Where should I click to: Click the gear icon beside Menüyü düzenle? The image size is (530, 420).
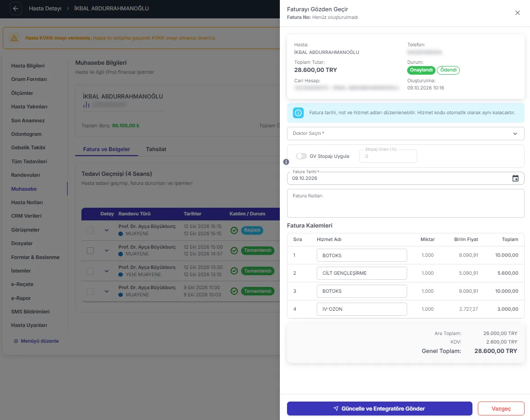[x=16, y=341]
